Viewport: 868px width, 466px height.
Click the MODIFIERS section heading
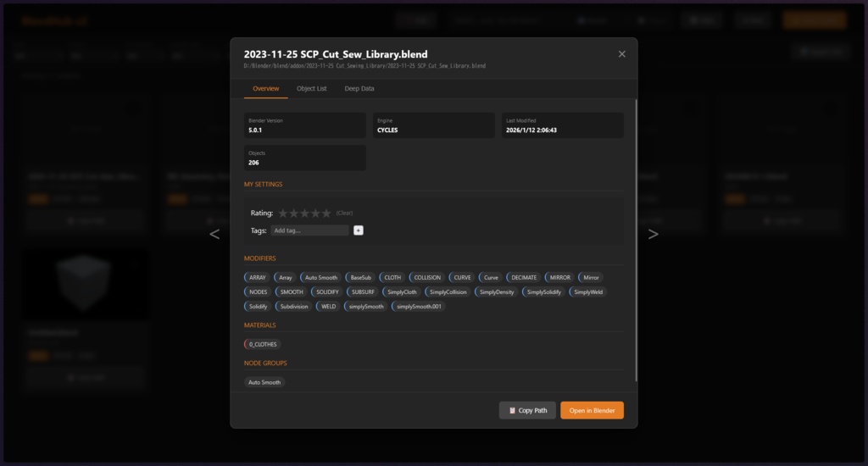click(x=259, y=258)
